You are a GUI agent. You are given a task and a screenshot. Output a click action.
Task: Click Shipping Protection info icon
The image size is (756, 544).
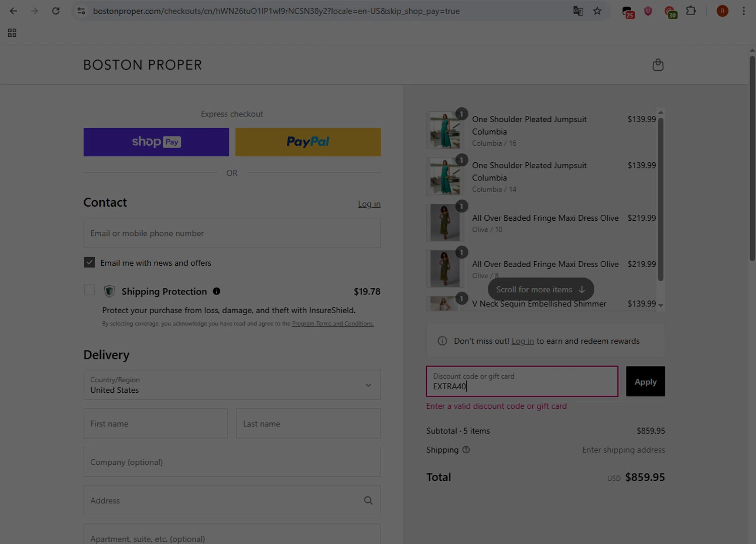click(x=216, y=291)
